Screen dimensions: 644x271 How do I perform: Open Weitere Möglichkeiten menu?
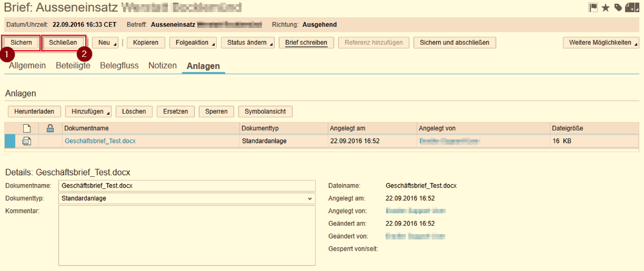click(x=601, y=43)
